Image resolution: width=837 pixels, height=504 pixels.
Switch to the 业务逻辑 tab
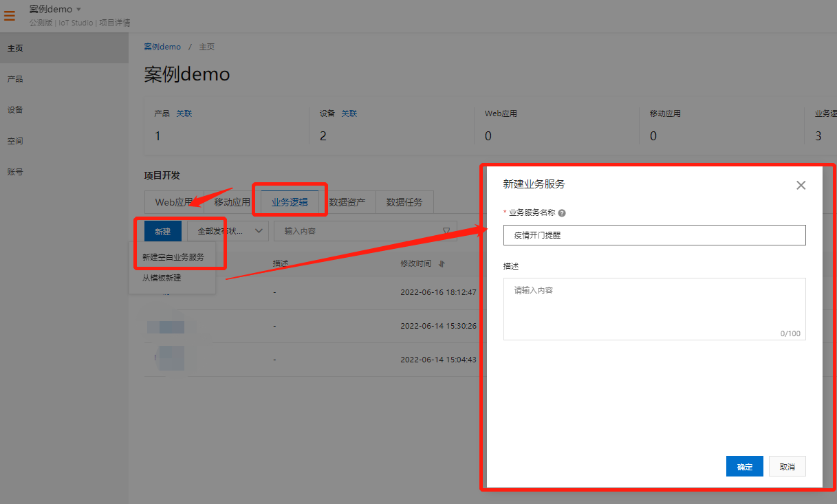290,202
